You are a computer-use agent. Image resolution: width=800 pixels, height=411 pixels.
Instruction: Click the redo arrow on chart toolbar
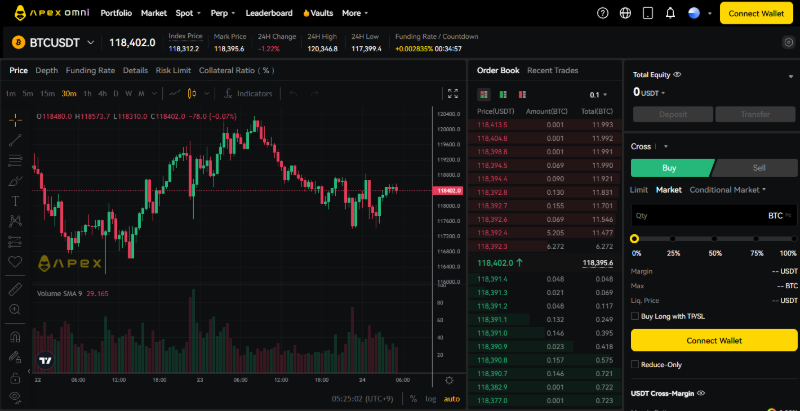315,94
